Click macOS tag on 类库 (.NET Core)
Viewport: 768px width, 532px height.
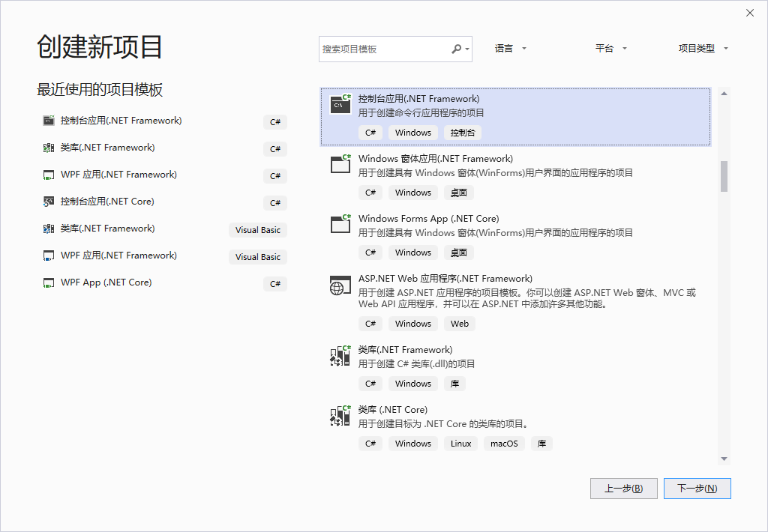[504, 444]
